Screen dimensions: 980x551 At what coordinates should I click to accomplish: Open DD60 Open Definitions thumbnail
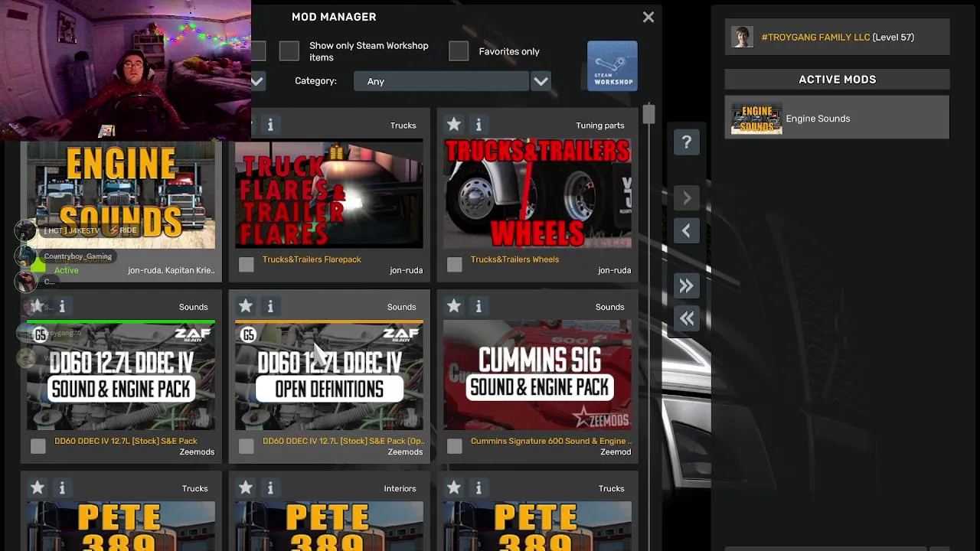[x=329, y=376]
